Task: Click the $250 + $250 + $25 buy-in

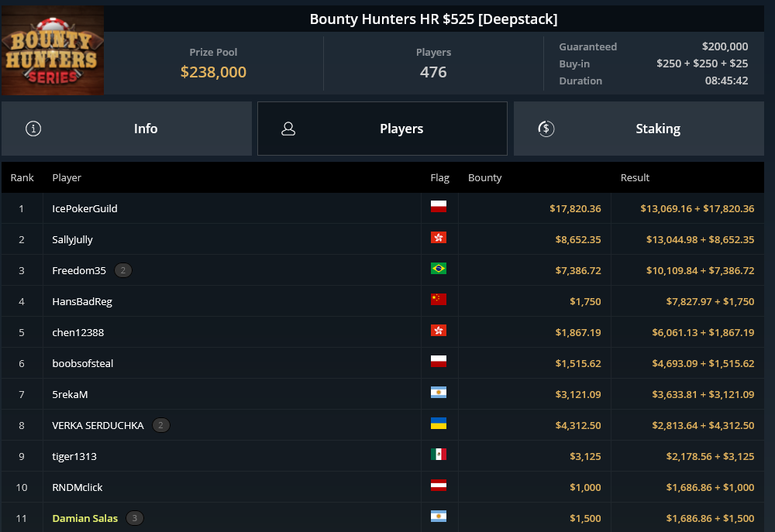Action: [x=702, y=63]
